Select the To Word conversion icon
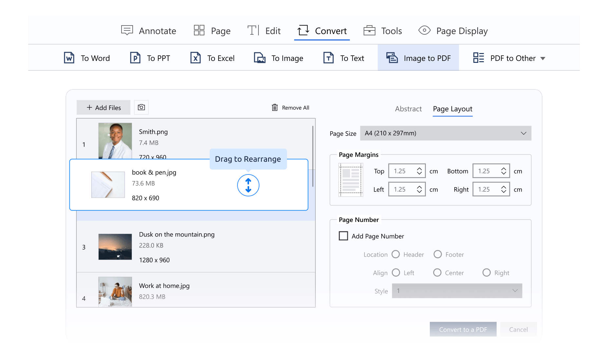Image resolution: width=608 pixels, height=364 pixels. [x=69, y=58]
